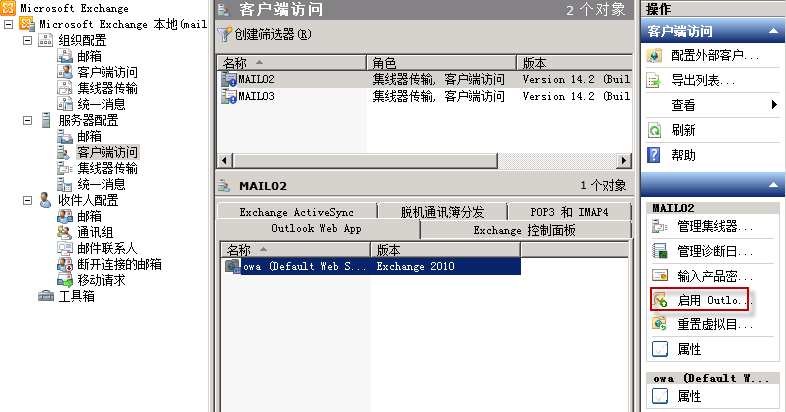Switch to the Exchange ActiveSync tab
This screenshot has width=786, height=412.
tap(297, 212)
